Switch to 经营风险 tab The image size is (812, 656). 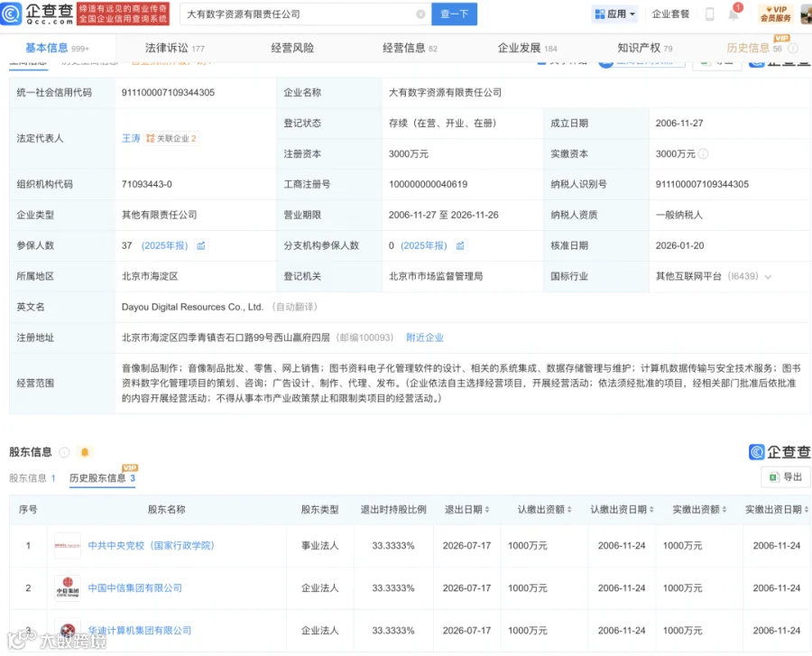(x=292, y=48)
